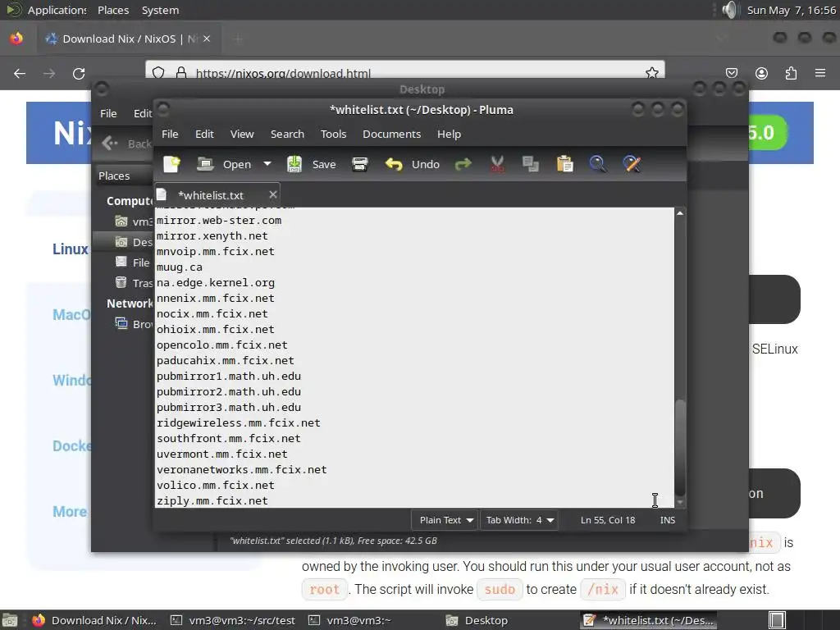Click the scrollbar up arrow in Pluma
Image resolution: width=840 pixels, height=630 pixels.
[680, 213]
